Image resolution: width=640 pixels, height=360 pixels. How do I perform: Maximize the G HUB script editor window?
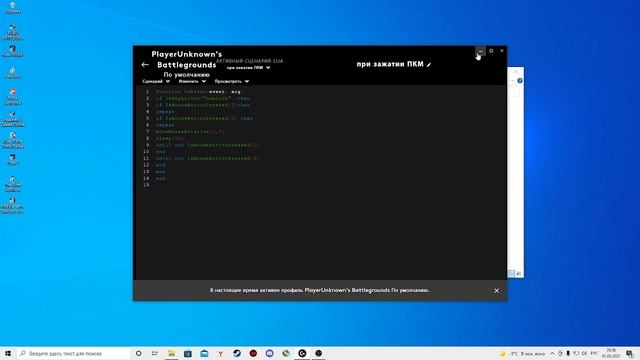point(491,51)
